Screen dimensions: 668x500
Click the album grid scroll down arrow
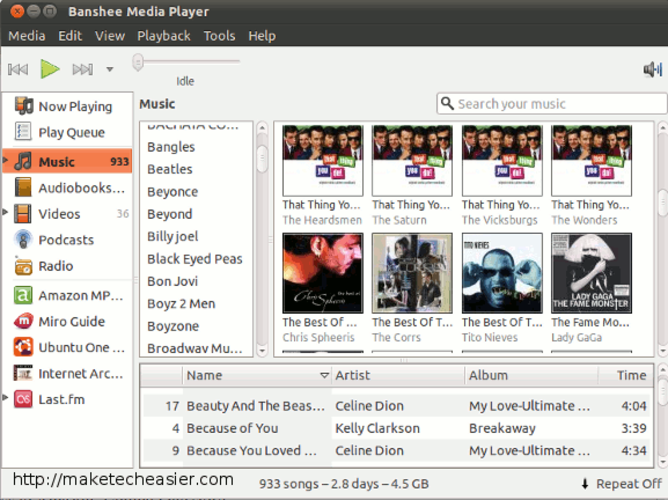[x=662, y=351]
